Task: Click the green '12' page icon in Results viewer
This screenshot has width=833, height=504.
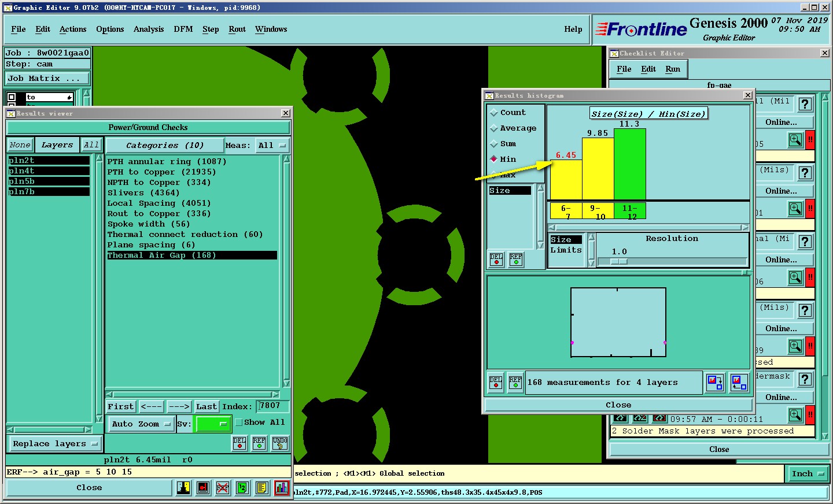Action: pyautogui.click(x=242, y=488)
